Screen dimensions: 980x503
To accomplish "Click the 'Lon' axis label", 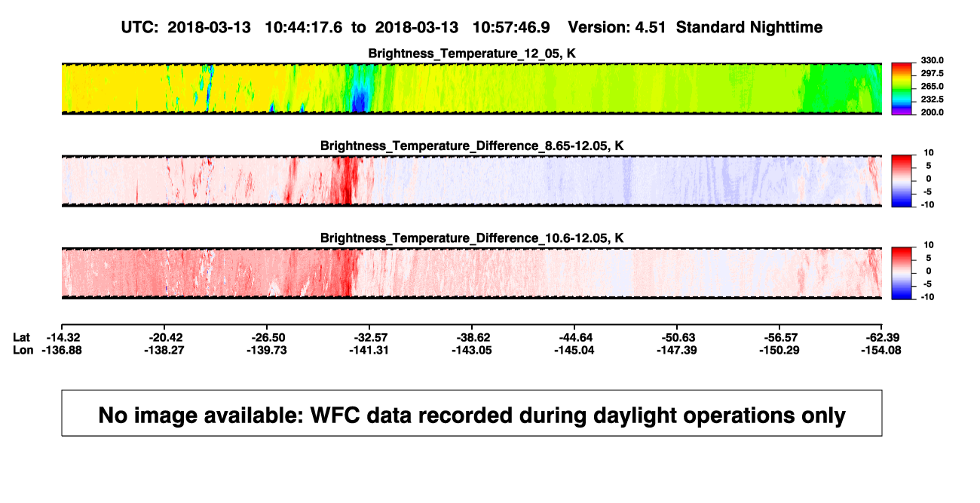I will click(23, 350).
